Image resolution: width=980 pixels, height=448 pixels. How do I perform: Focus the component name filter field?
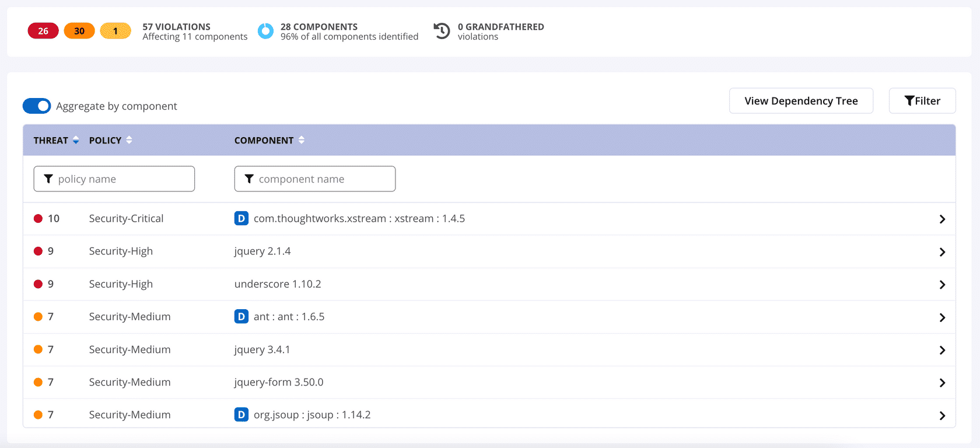pos(315,179)
